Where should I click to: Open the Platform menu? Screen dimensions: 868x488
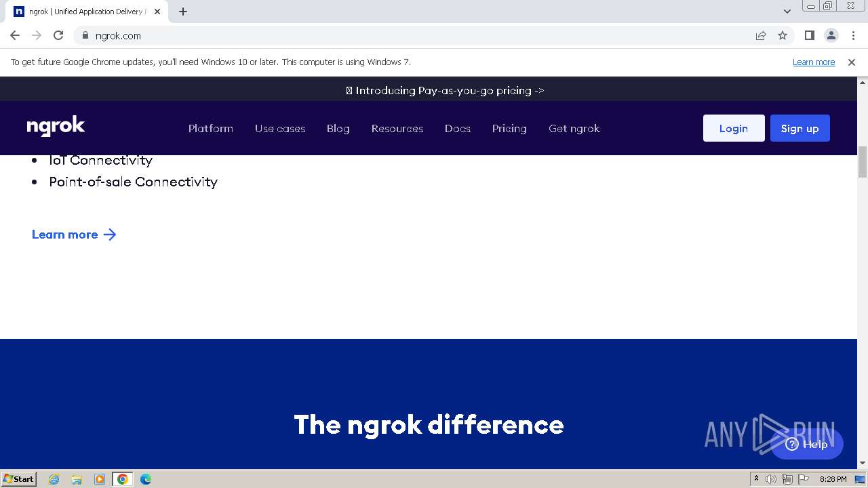211,128
